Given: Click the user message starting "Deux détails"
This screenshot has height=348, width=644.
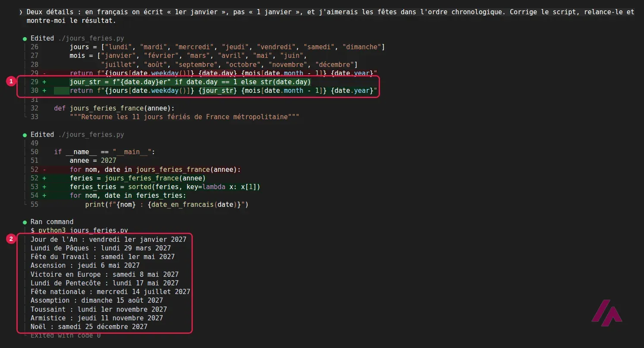Looking at the screenshot, I should point(330,16).
